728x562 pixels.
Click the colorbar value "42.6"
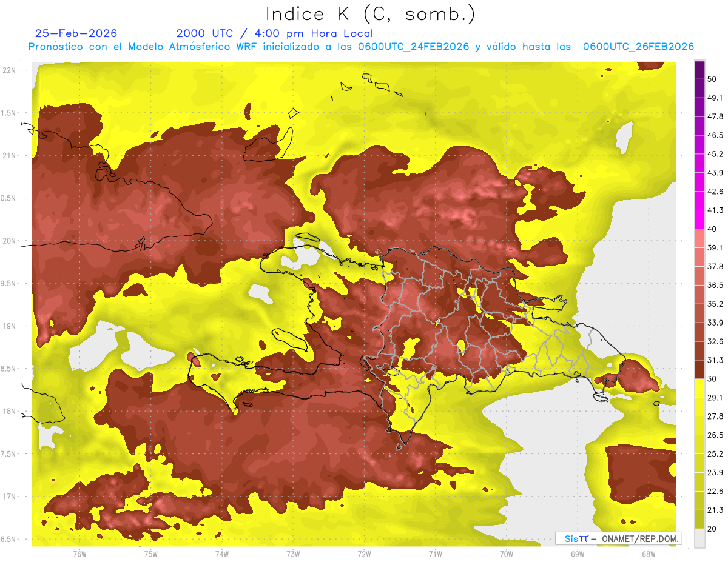[x=715, y=192]
